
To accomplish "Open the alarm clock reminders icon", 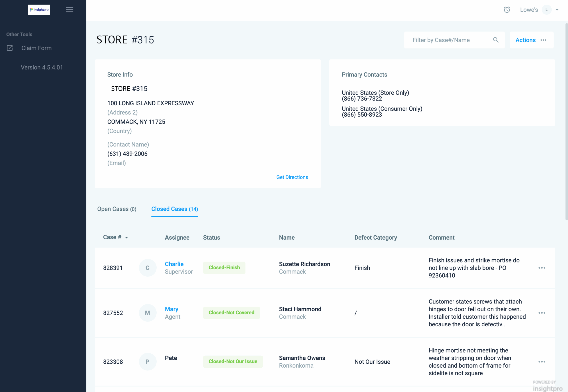I will click(507, 10).
